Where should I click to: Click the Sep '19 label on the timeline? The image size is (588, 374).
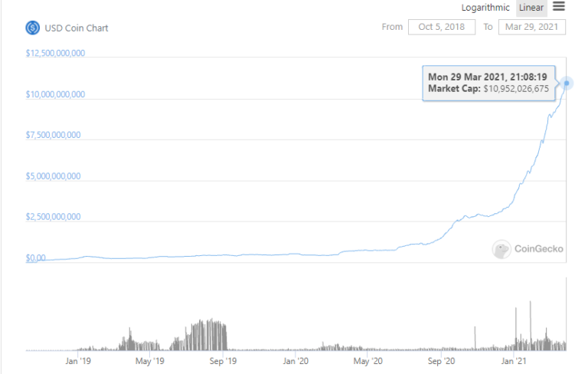pyautogui.click(x=221, y=360)
